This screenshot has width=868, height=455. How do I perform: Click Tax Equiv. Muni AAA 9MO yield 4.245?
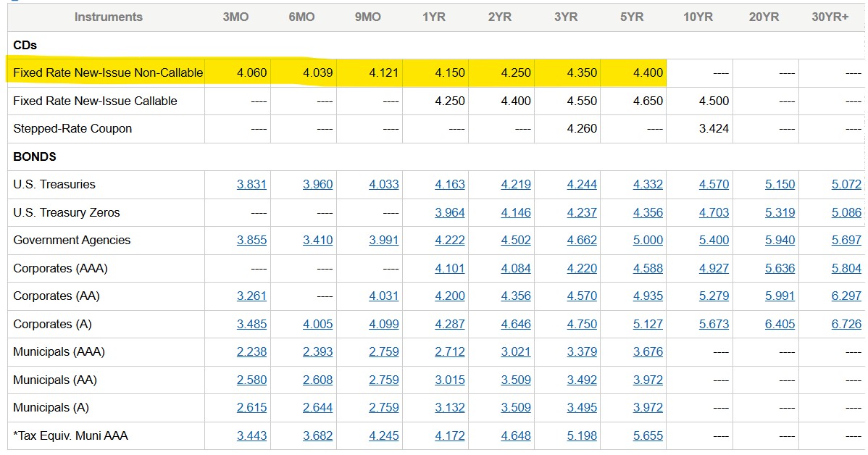(x=383, y=436)
